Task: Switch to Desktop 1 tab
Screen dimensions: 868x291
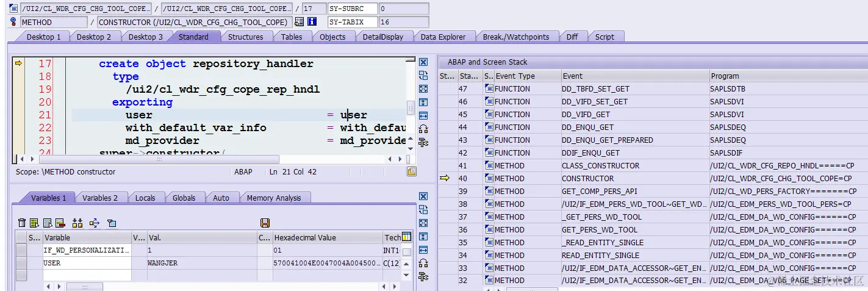Action: 43,37
